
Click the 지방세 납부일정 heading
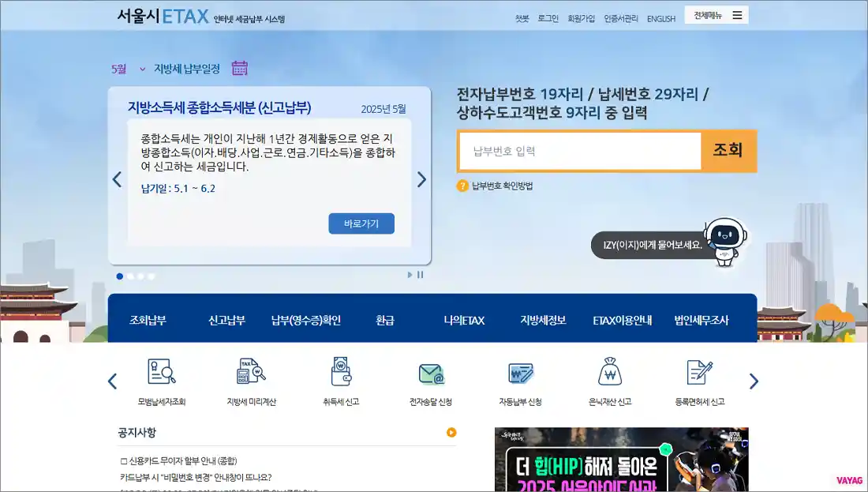[x=186, y=69]
